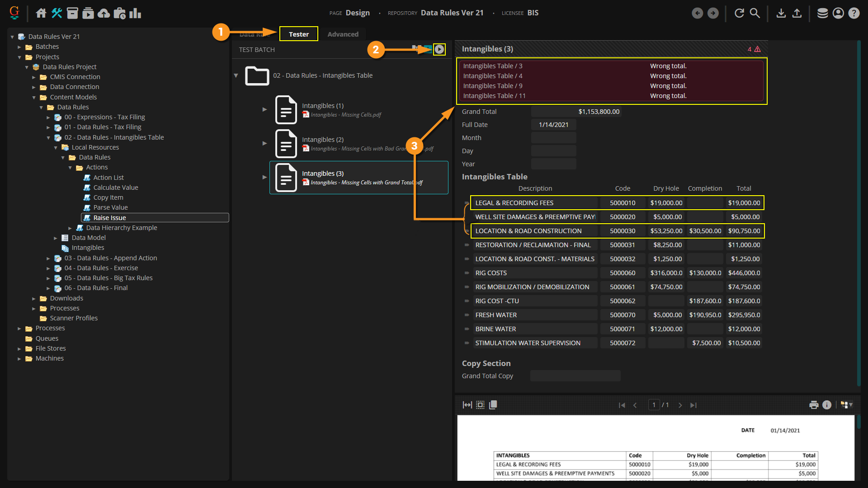Click fit-to-width icon in document viewer

pyautogui.click(x=467, y=405)
